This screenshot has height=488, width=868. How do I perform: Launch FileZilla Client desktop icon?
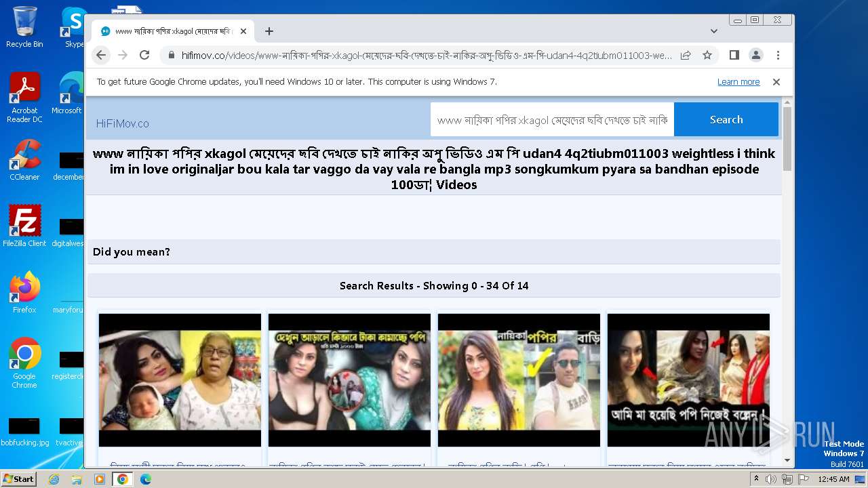click(24, 226)
